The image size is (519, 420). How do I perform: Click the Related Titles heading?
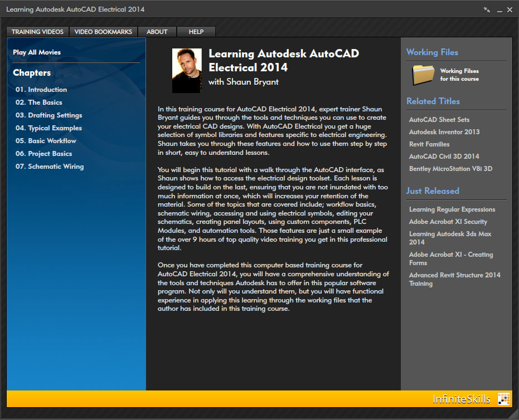coord(433,101)
